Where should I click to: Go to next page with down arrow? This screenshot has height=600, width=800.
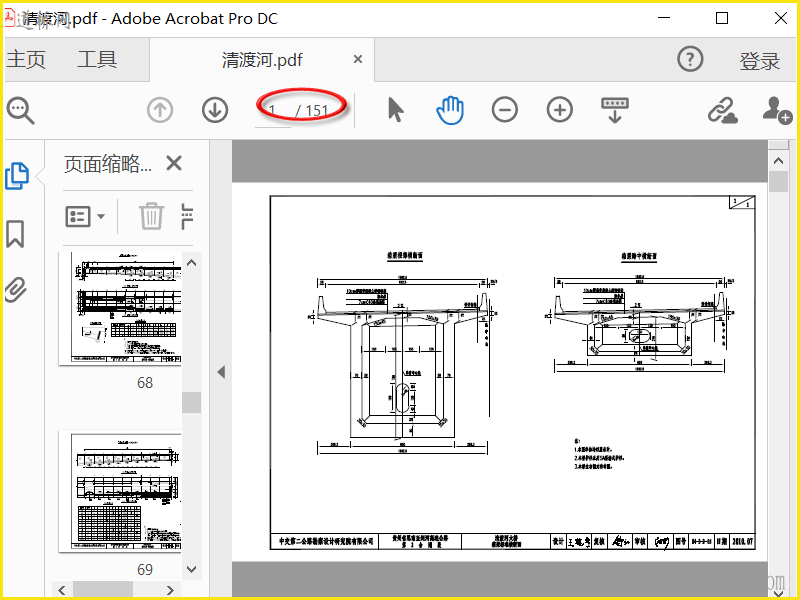coord(215,110)
